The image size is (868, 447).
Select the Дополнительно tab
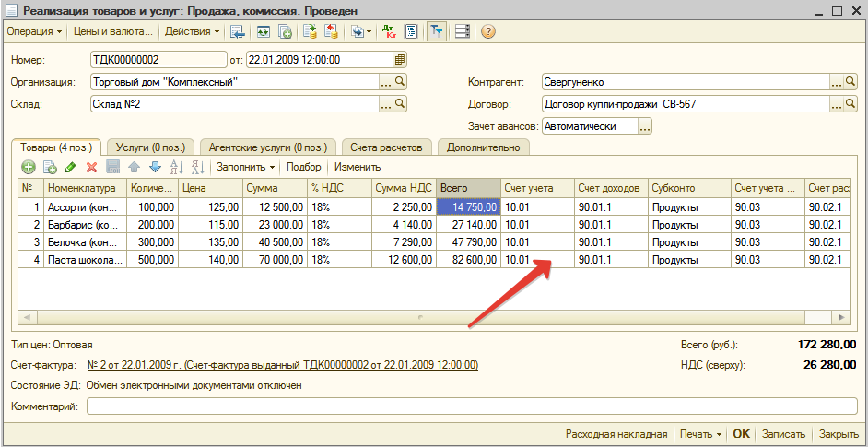[483, 147]
